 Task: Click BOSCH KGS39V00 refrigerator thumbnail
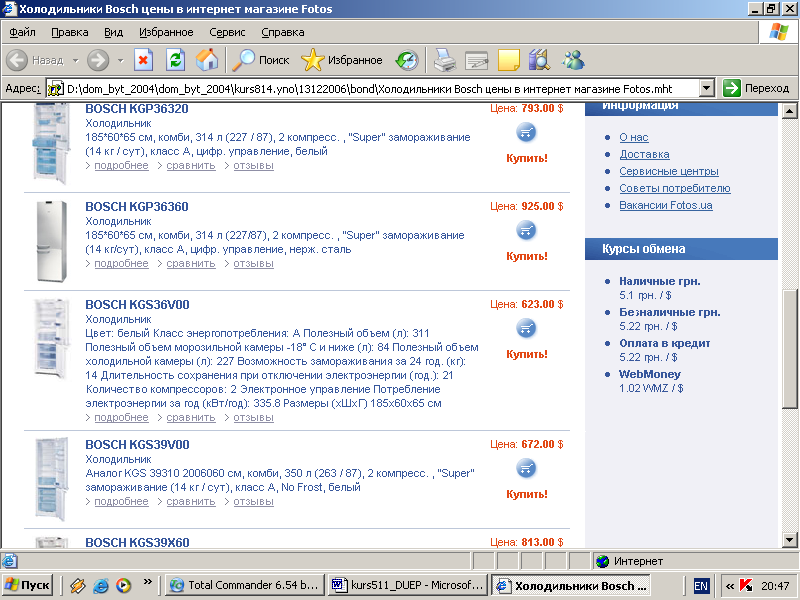click(x=52, y=479)
